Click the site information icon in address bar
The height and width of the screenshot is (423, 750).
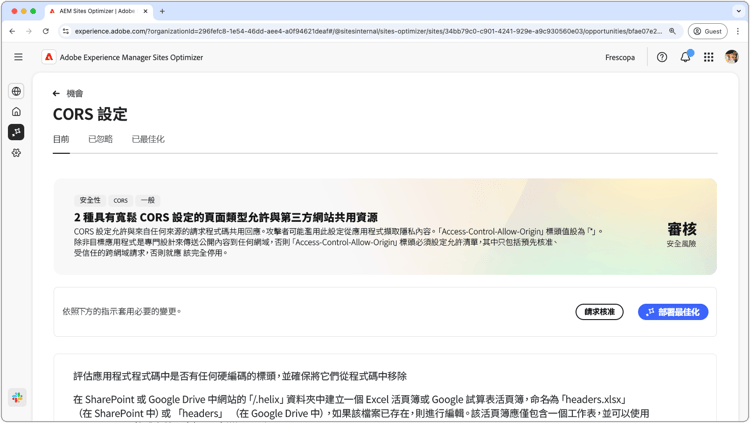tap(66, 31)
